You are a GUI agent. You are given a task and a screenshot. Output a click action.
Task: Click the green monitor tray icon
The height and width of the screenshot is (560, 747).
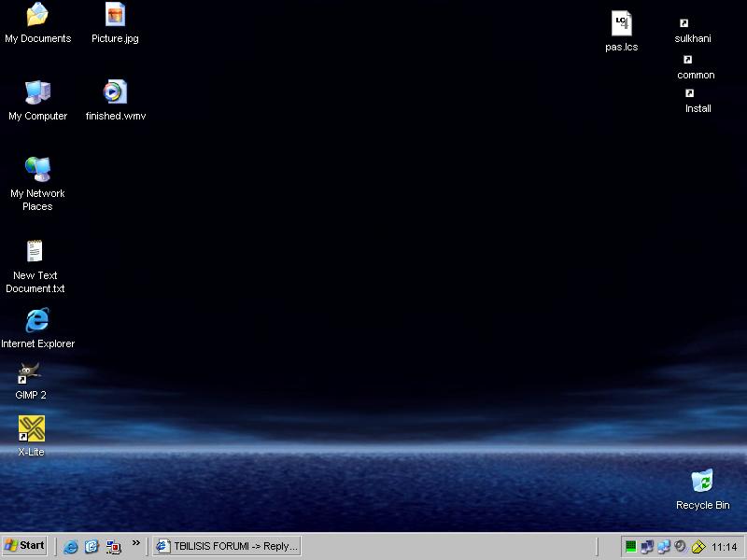click(631, 546)
